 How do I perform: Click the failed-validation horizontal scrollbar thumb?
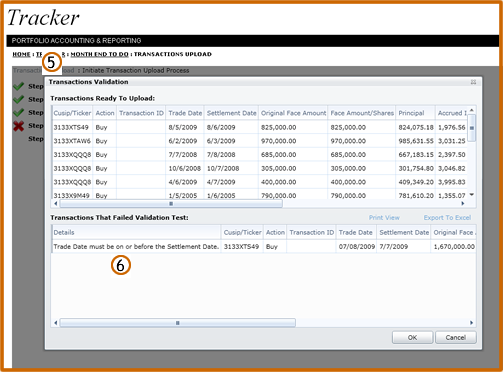(177, 323)
